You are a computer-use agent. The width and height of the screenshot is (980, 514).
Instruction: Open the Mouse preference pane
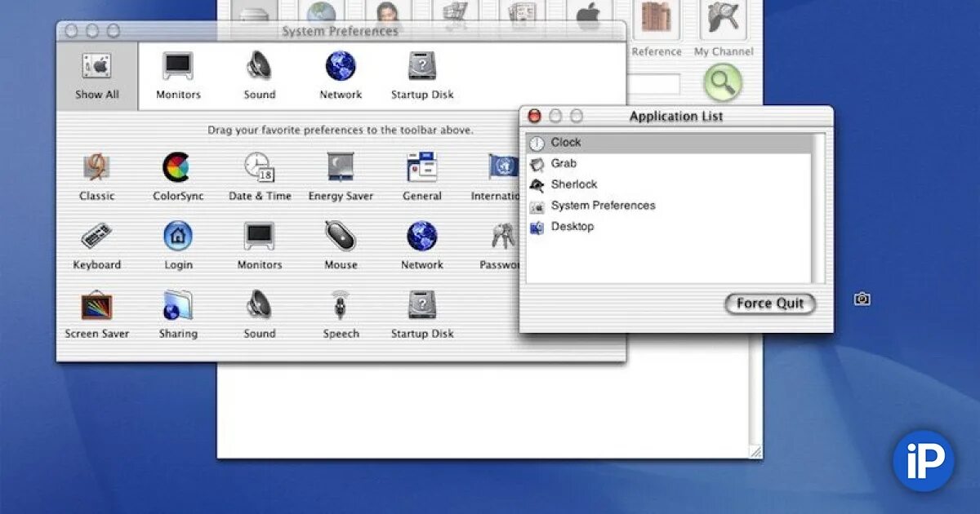(x=341, y=246)
